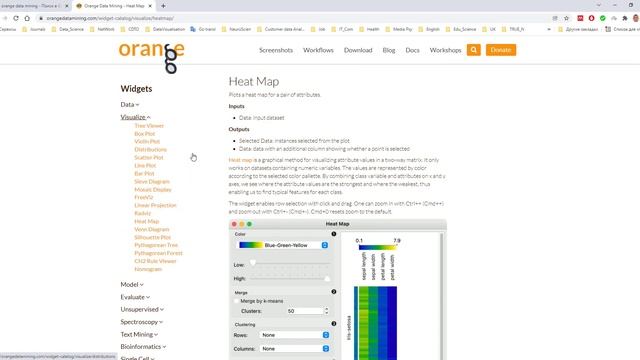Viewport: 640px width, 360px height.
Task: Open the Data_Science bookmarks folder
Action: [x=67, y=29]
